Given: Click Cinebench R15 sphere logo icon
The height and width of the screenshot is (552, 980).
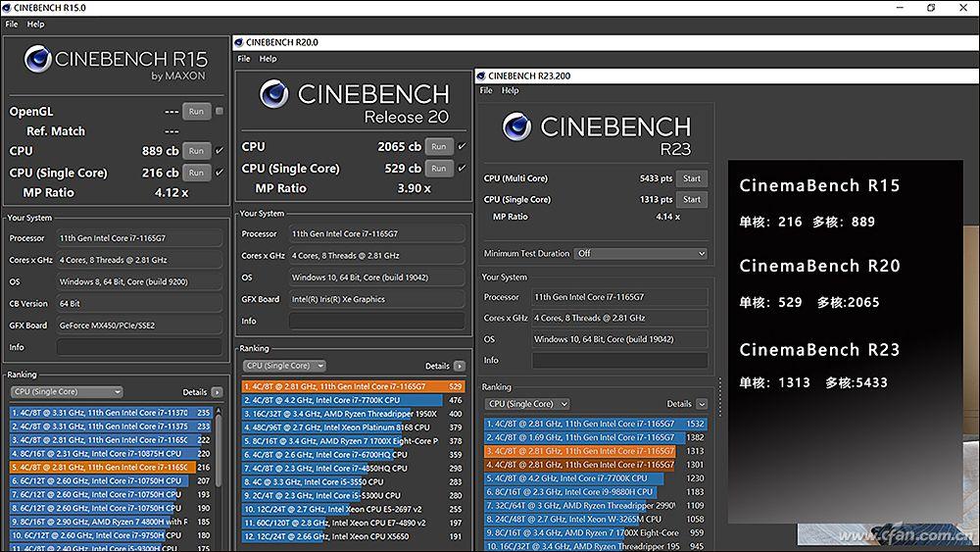Looking at the screenshot, I should 37,59.
